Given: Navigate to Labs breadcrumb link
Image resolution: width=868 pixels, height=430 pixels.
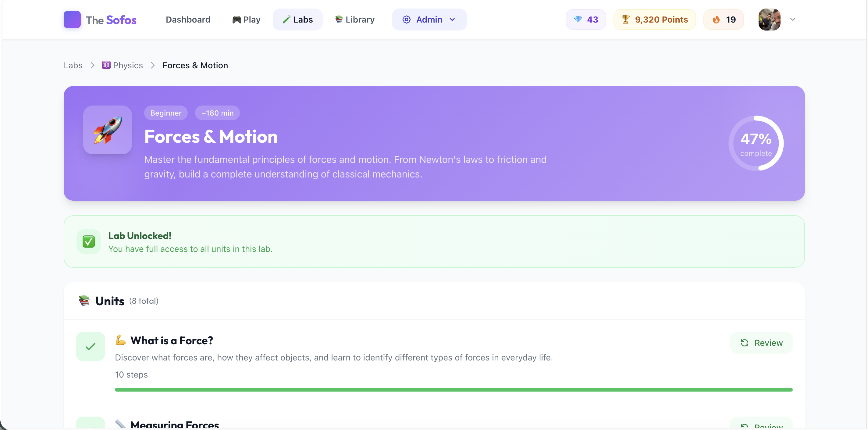Looking at the screenshot, I should 73,65.
